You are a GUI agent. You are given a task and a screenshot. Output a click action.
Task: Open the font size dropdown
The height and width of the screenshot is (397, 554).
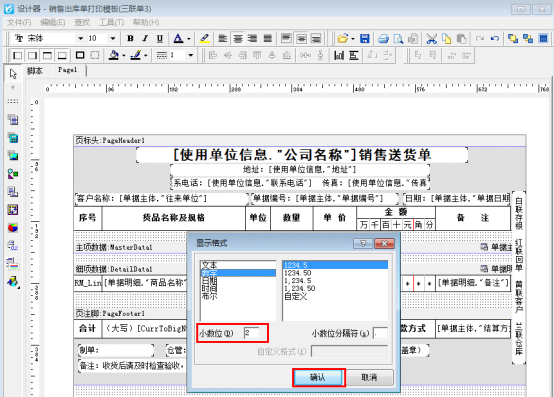tap(113, 38)
